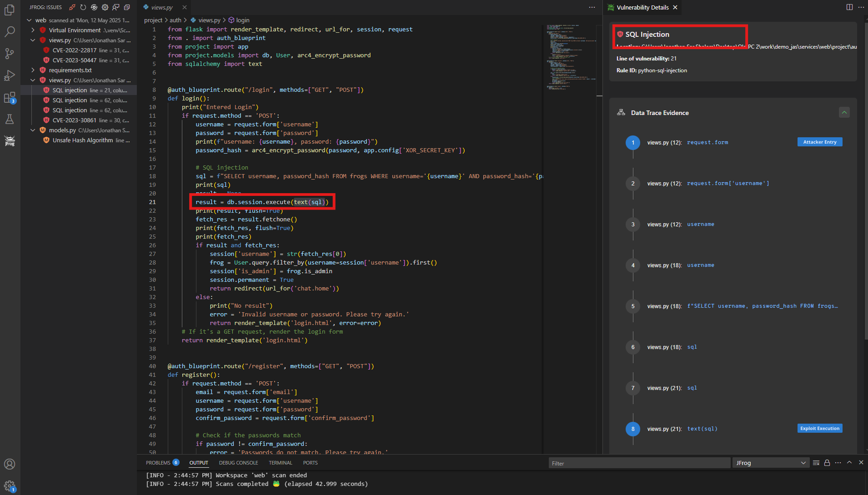The height and width of the screenshot is (495, 868).
Task: Switch to the Problems tab
Action: click(x=158, y=463)
